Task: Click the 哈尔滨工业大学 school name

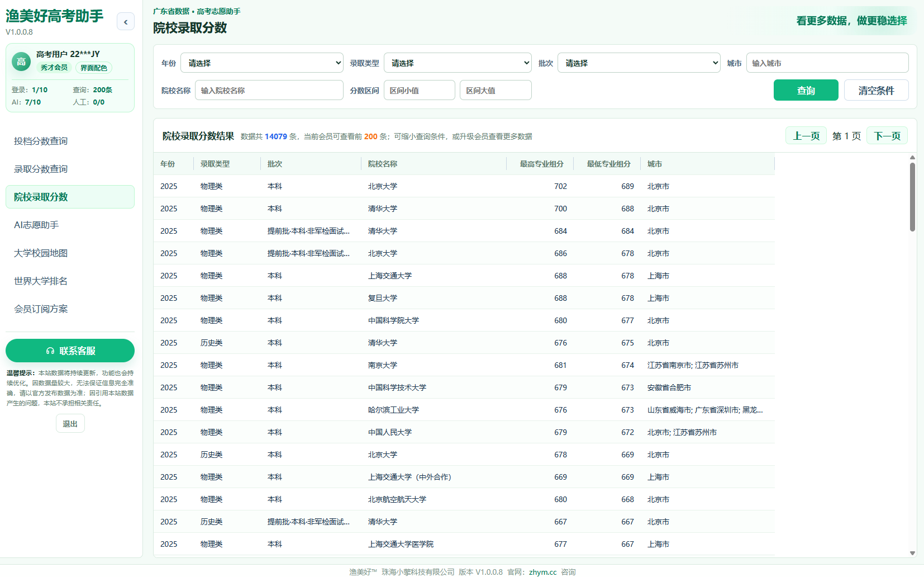Action: click(393, 410)
